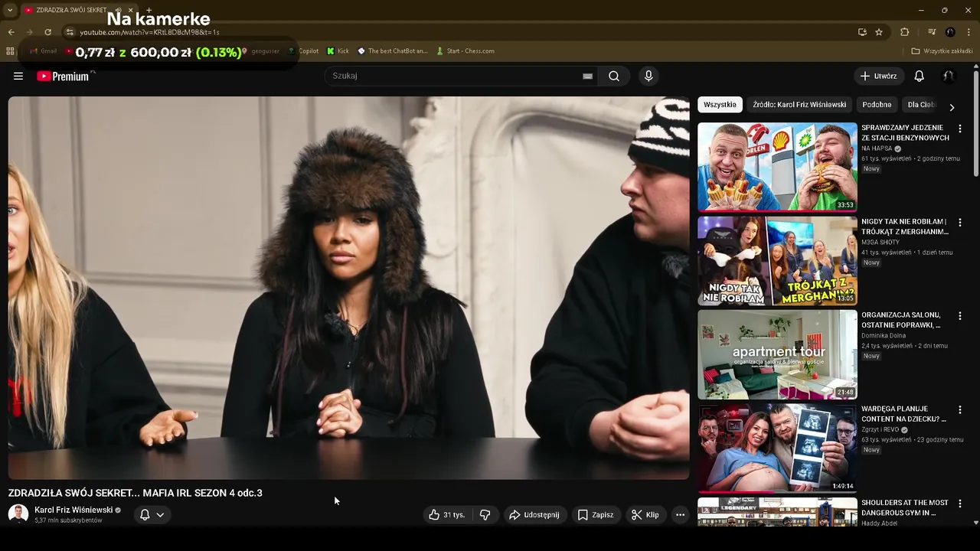Open the Chrome extensions puzzle icon
980x551 pixels.
click(904, 32)
